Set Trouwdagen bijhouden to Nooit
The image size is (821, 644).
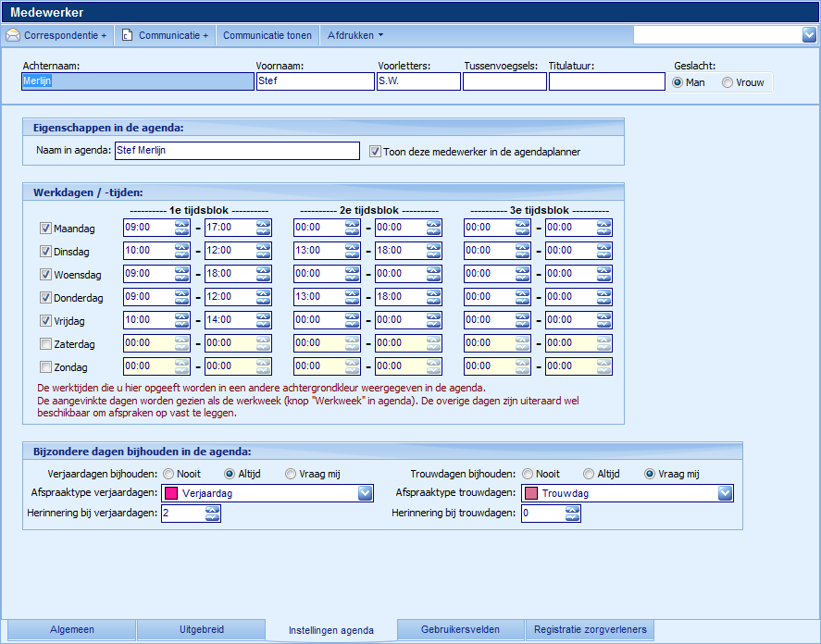click(528, 474)
